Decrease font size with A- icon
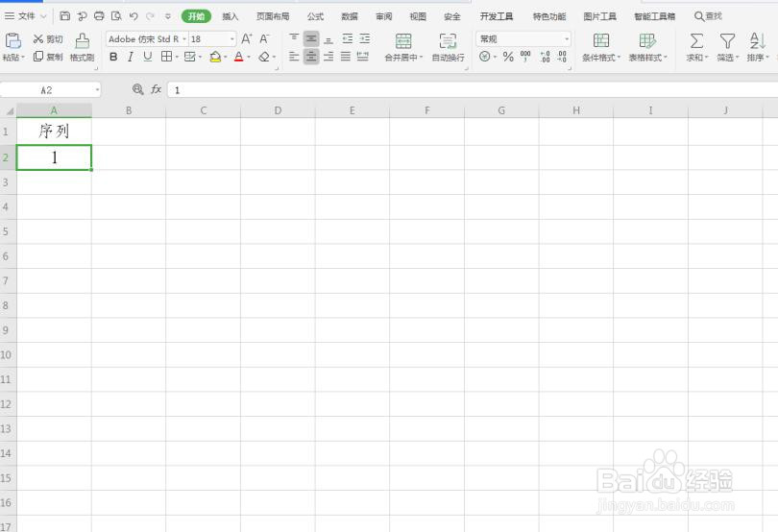 point(264,38)
